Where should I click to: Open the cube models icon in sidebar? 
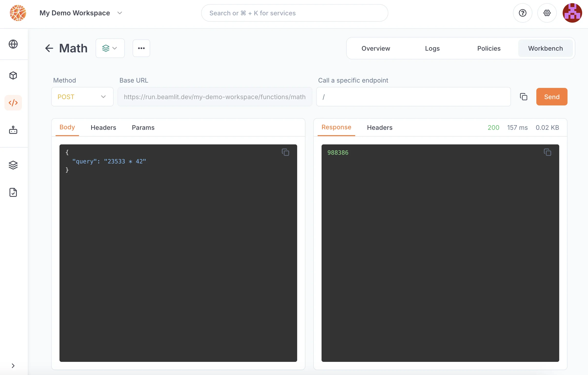(13, 75)
